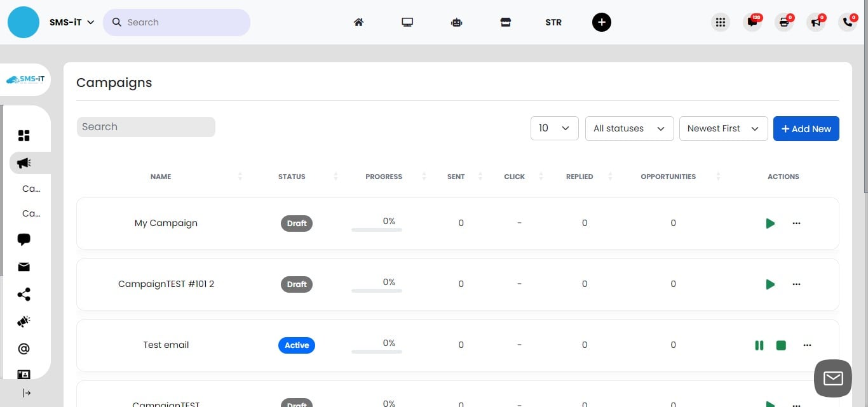Click the campaigns search input field
The width and height of the screenshot is (868, 407).
146,127
